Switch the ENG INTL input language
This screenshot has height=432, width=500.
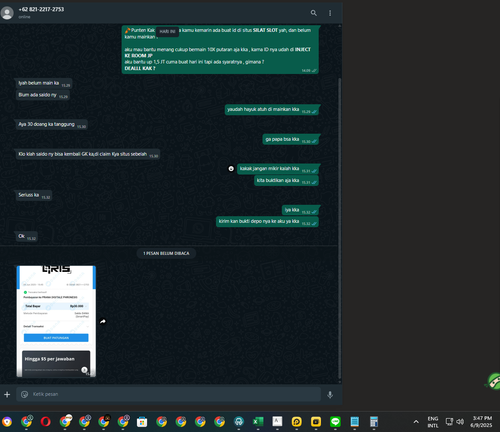(x=433, y=422)
